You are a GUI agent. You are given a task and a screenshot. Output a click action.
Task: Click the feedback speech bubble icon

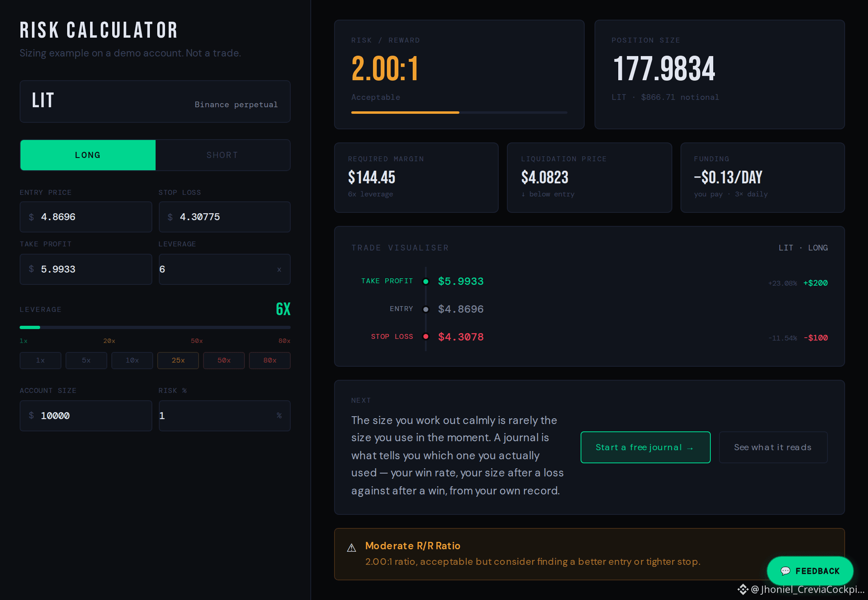tap(785, 571)
